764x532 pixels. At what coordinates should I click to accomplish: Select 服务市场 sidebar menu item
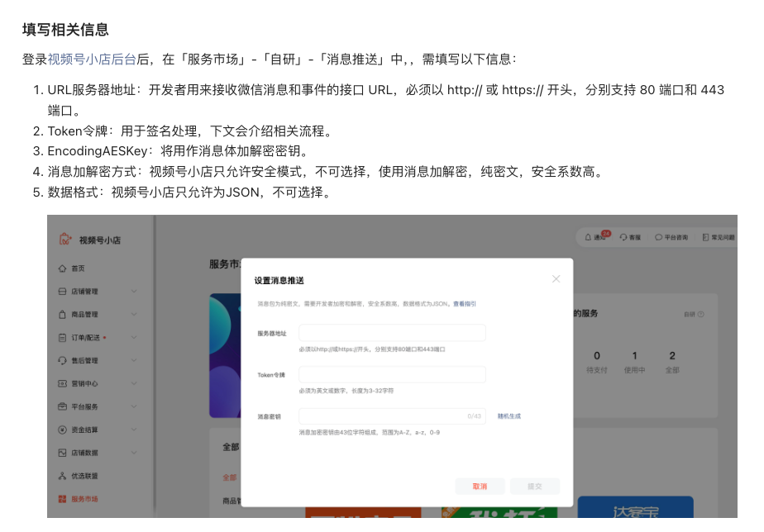[85, 499]
